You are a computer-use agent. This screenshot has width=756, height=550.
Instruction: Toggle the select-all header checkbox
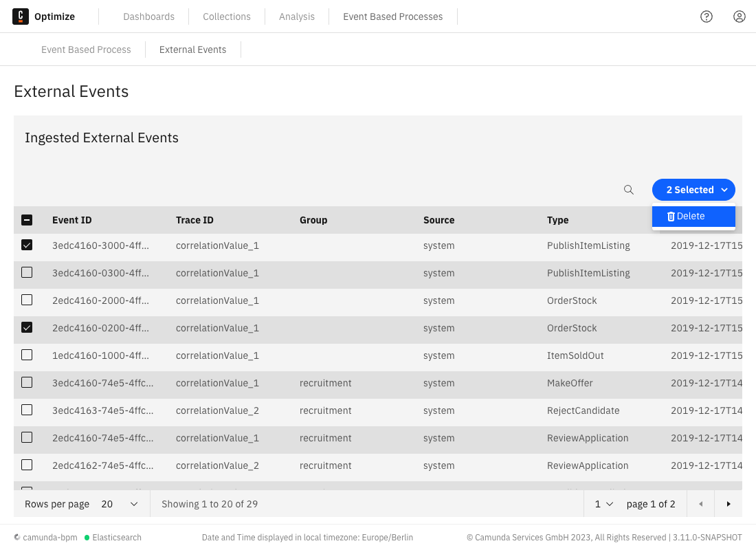27,220
